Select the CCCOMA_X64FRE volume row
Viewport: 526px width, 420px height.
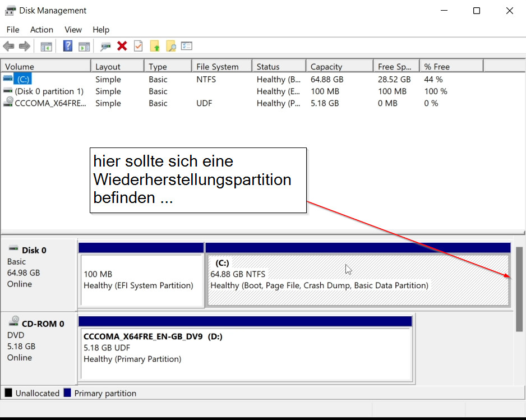[x=50, y=103]
